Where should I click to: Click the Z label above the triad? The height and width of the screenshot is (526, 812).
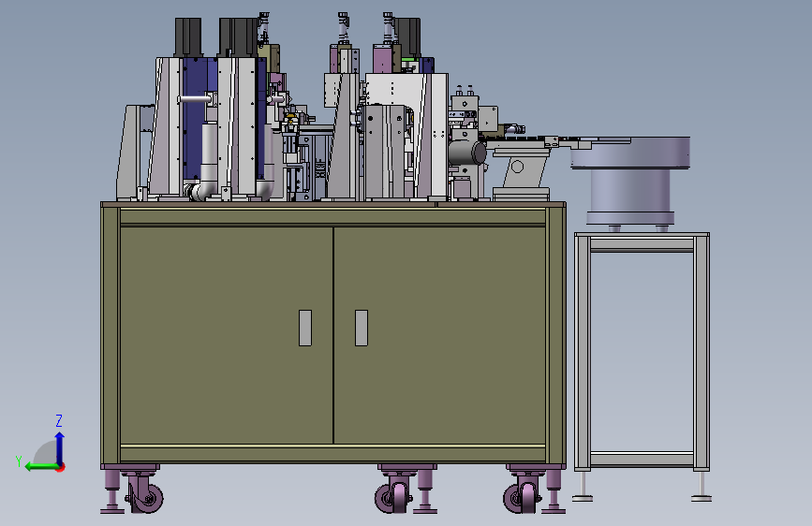pyautogui.click(x=59, y=420)
